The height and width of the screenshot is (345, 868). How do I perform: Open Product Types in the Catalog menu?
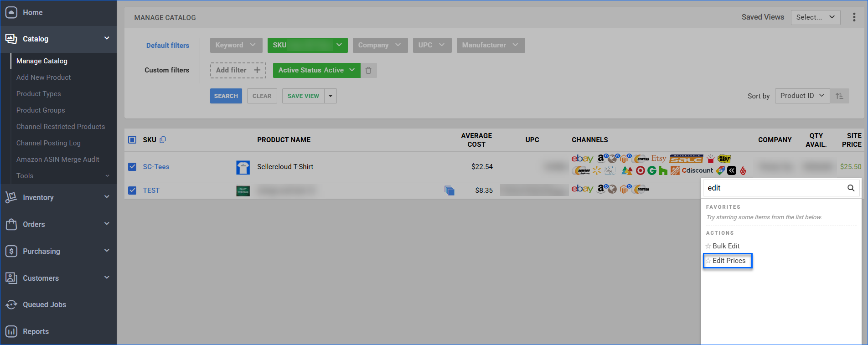[x=38, y=94]
